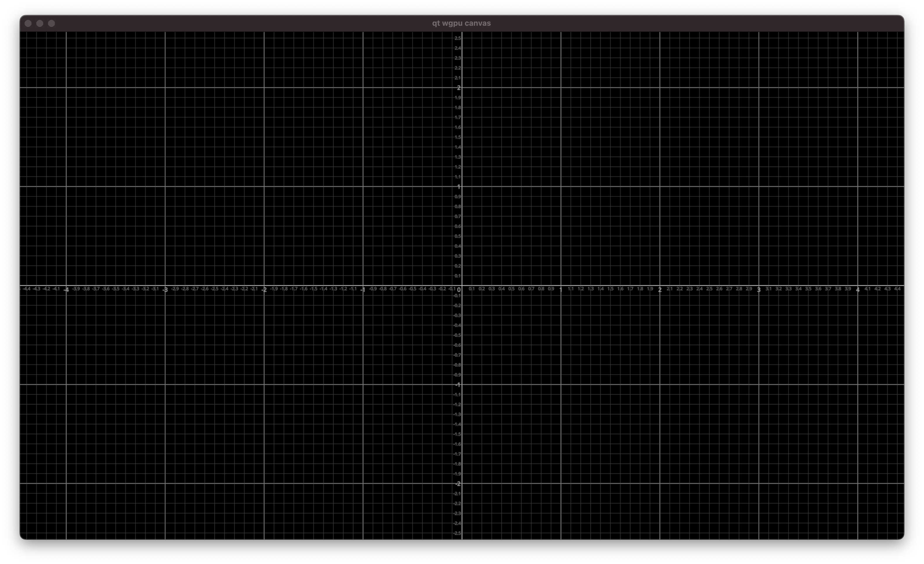Click the x-axis label -4
The width and height of the screenshot is (924, 564).
coord(66,289)
